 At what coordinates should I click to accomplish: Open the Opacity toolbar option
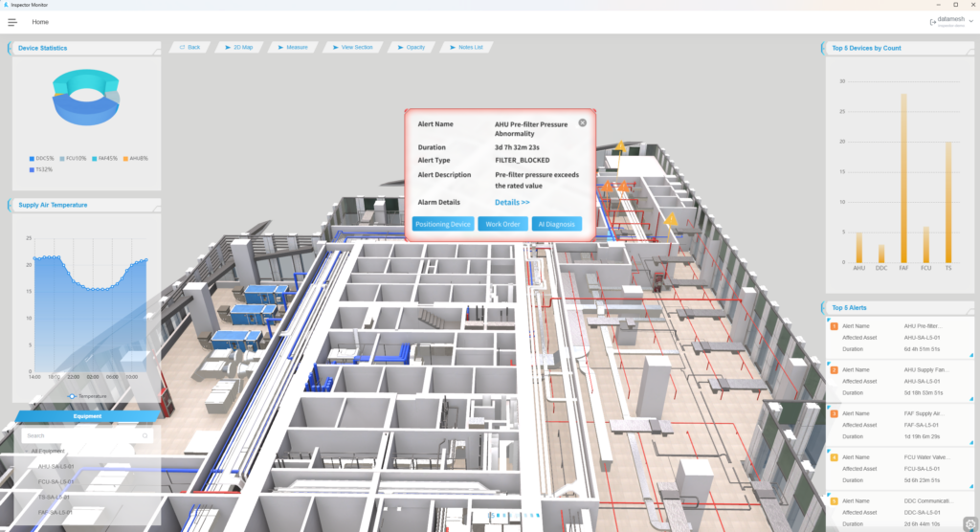tap(411, 47)
